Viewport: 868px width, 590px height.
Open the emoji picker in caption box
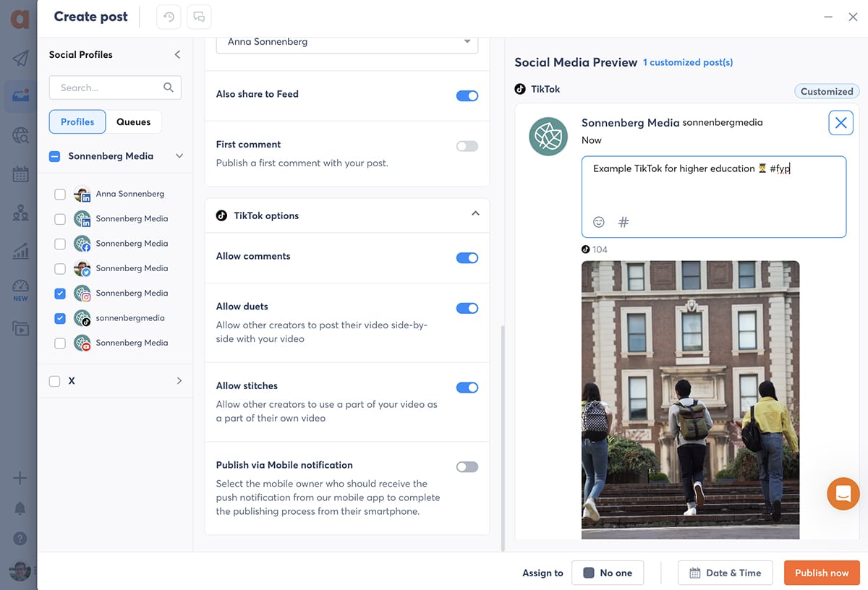(x=599, y=222)
